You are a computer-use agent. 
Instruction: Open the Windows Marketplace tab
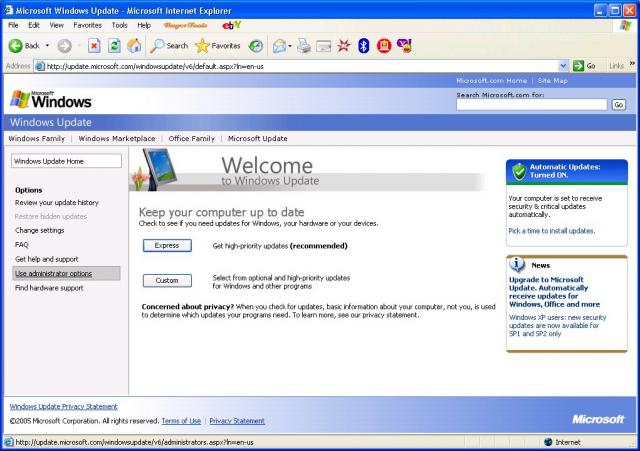point(117,139)
